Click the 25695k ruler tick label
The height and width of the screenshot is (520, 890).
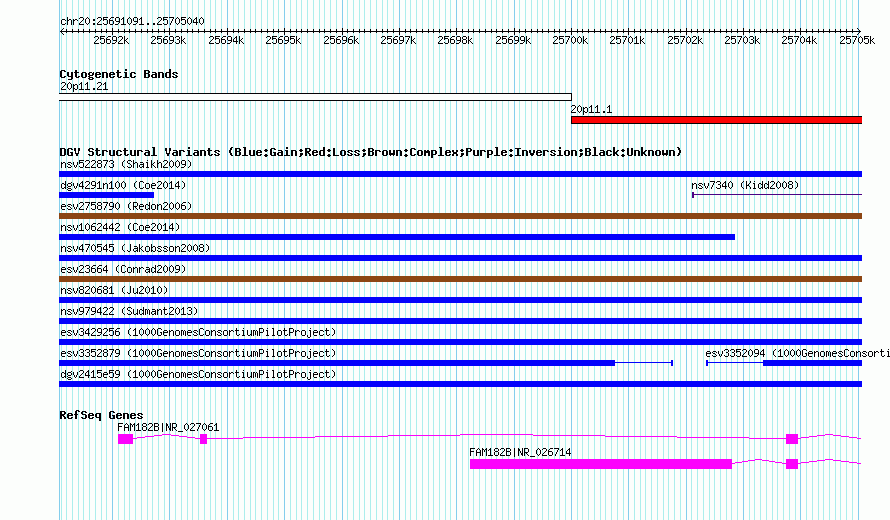pos(283,41)
